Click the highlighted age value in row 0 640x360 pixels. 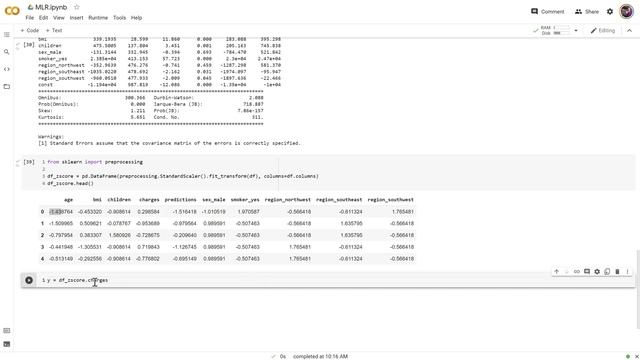(x=61, y=212)
